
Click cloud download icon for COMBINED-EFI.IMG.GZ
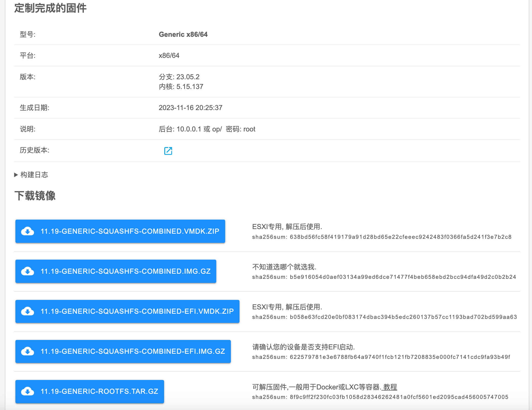tap(28, 351)
